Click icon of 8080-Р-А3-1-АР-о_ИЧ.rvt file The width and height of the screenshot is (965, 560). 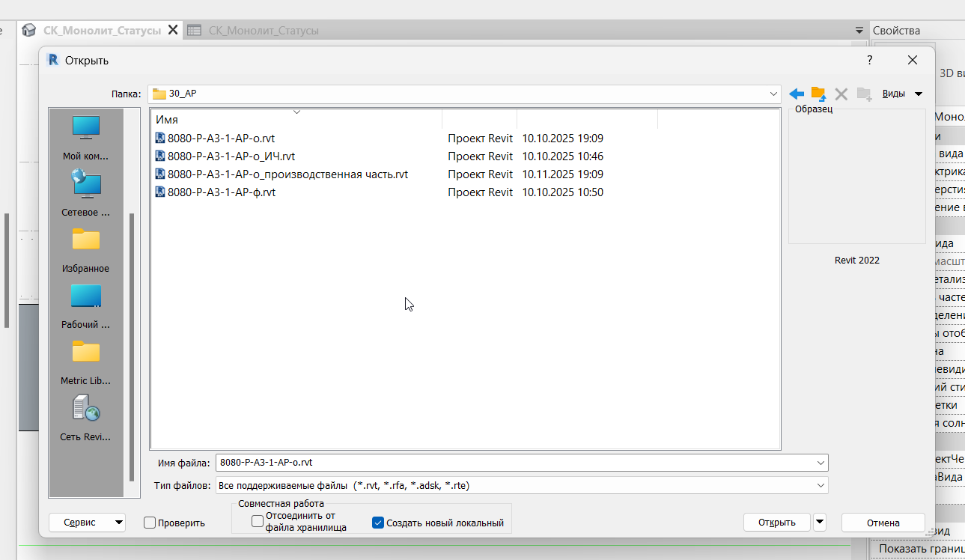point(160,156)
